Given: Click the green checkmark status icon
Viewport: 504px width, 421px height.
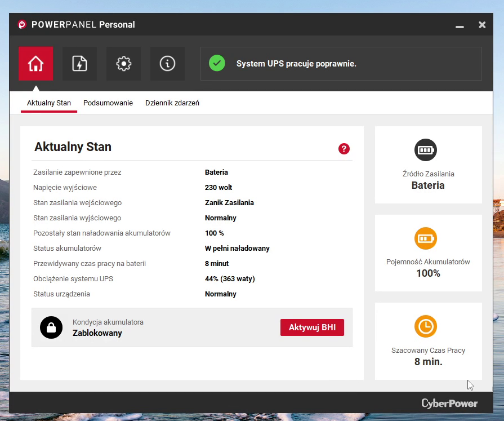Looking at the screenshot, I should [x=217, y=63].
